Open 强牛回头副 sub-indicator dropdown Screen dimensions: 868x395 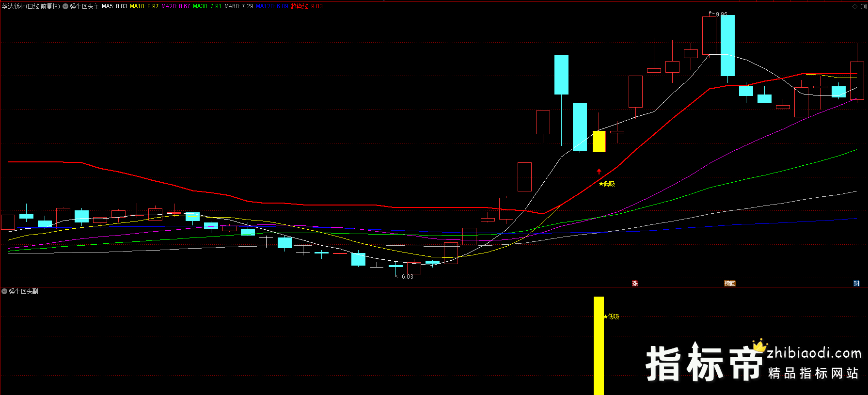click(4, 291)
